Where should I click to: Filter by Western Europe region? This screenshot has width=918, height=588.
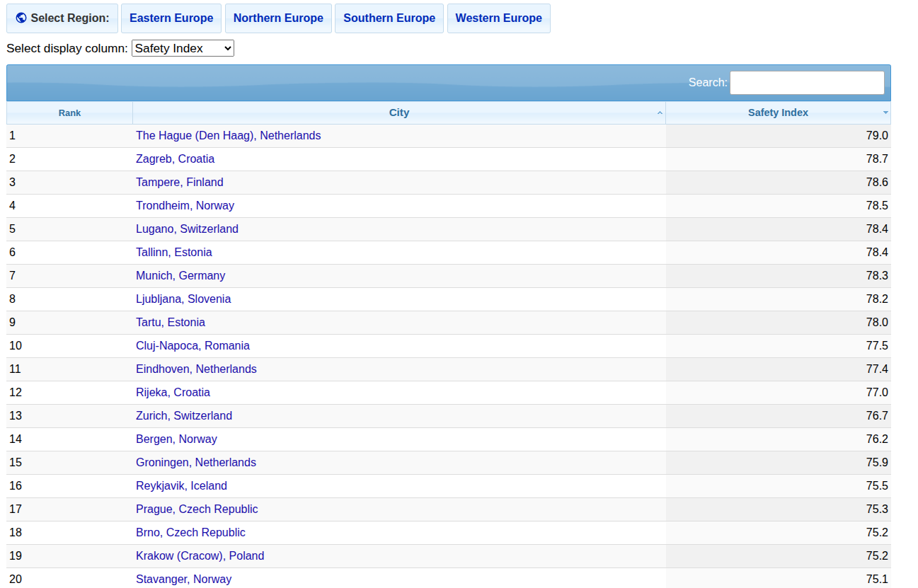point(498,18)
